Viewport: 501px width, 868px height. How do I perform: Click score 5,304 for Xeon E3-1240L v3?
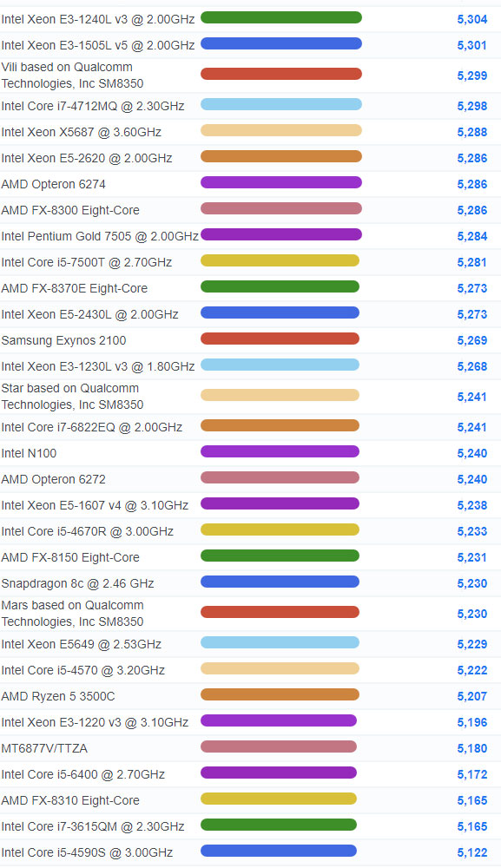pyautogui.click(x=472, y=19)
